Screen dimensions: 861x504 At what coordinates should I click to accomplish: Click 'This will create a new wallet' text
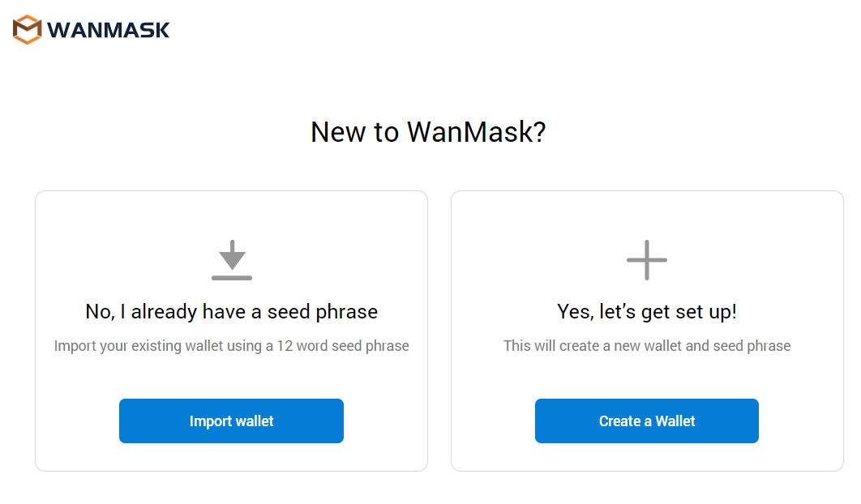click(x=647, y=346)
